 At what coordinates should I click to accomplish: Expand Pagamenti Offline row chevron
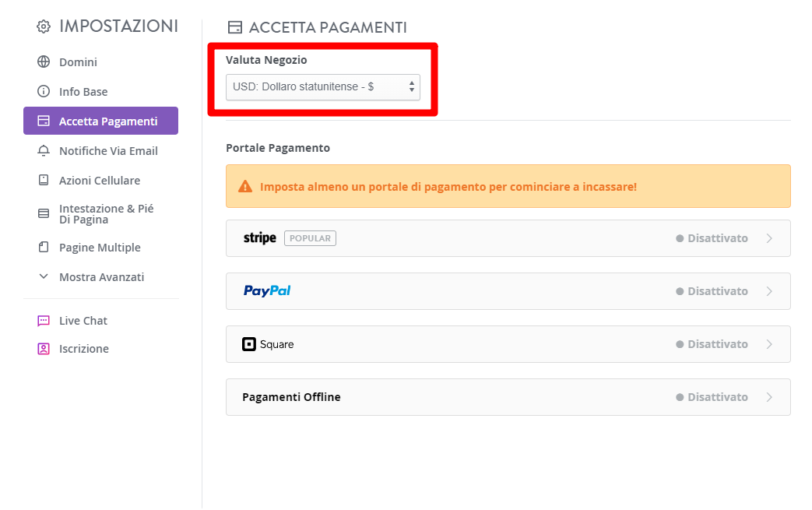coord(769,397)
